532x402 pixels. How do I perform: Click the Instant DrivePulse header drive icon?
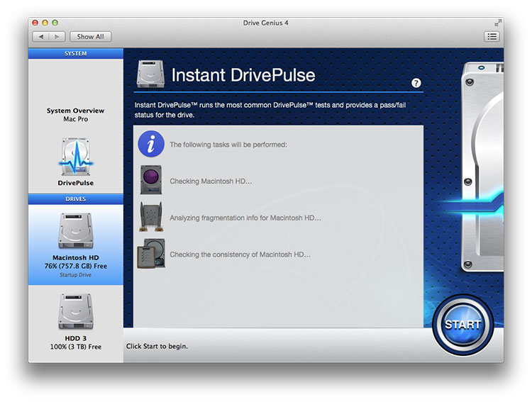(150, 74)
